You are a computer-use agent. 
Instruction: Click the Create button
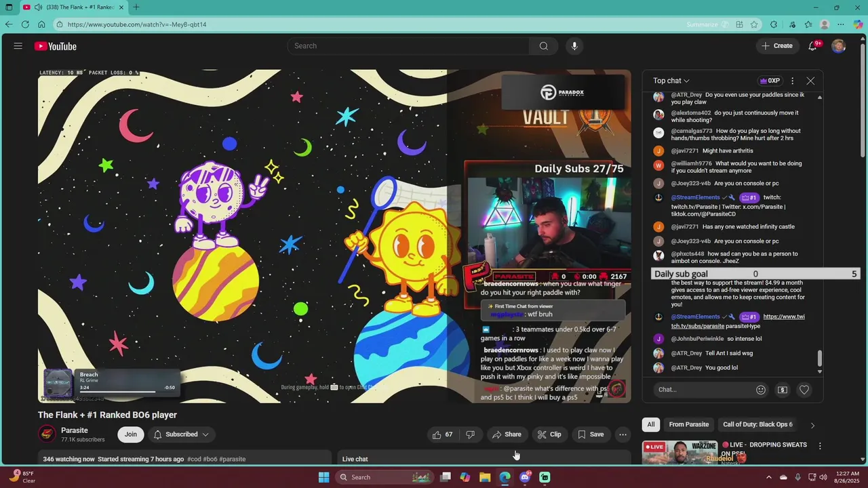click(x=777, y=46)
